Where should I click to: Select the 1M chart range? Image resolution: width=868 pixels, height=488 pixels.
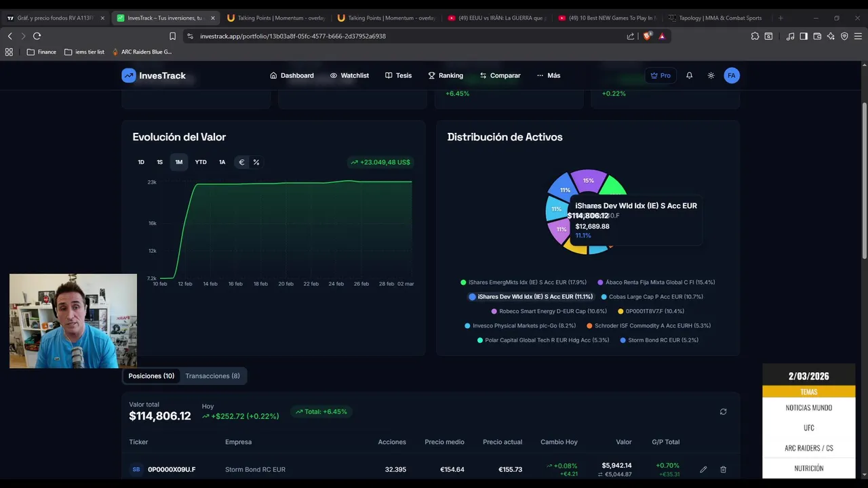click(x=178, y=162)
